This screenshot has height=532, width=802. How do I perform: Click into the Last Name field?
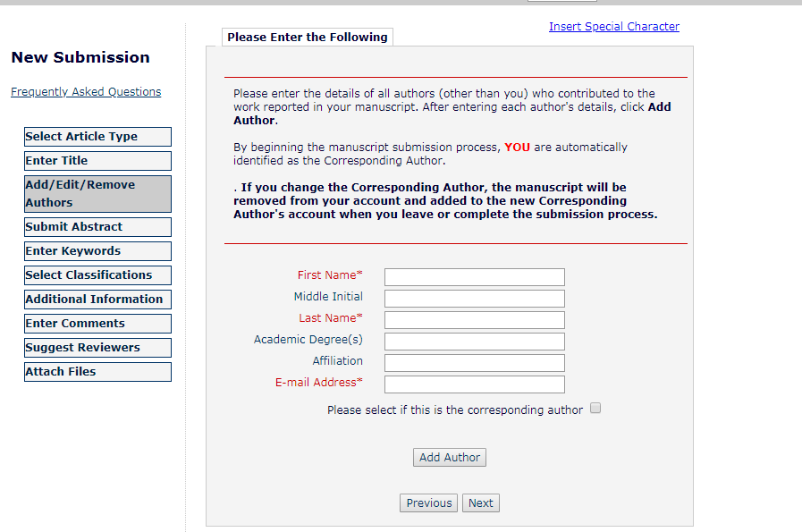click(474, 320)
